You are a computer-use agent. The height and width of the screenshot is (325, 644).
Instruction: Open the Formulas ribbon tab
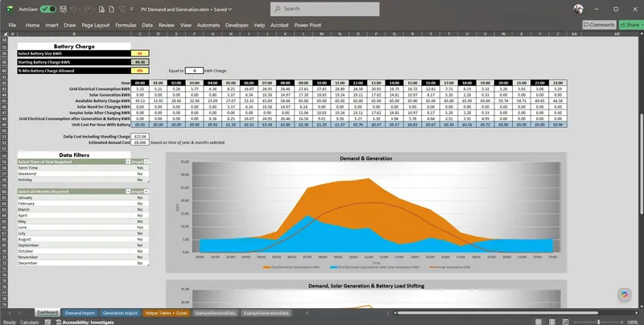pyautogui.click(x=126, y=25)
